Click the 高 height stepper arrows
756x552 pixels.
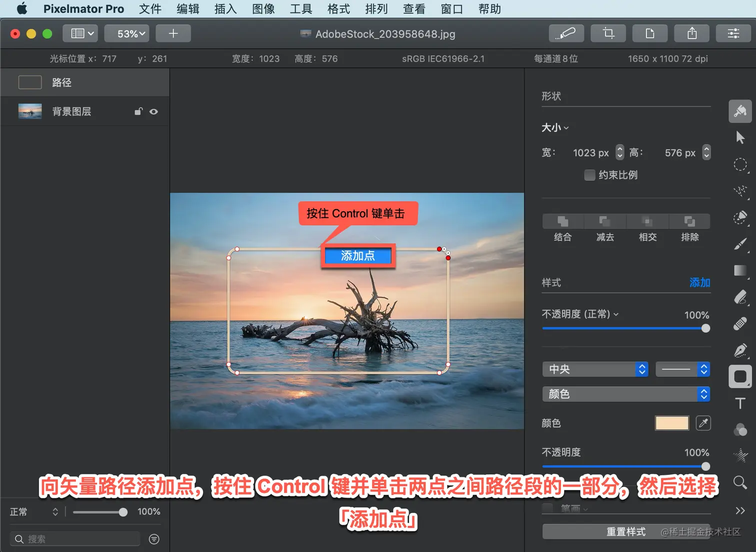706,152
